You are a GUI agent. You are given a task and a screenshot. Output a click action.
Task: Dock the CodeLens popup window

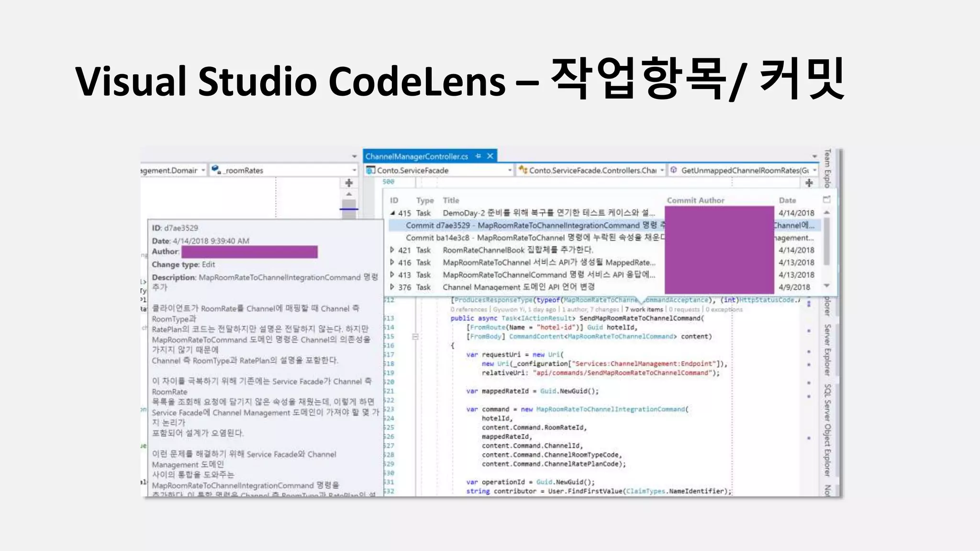(826, 199)
